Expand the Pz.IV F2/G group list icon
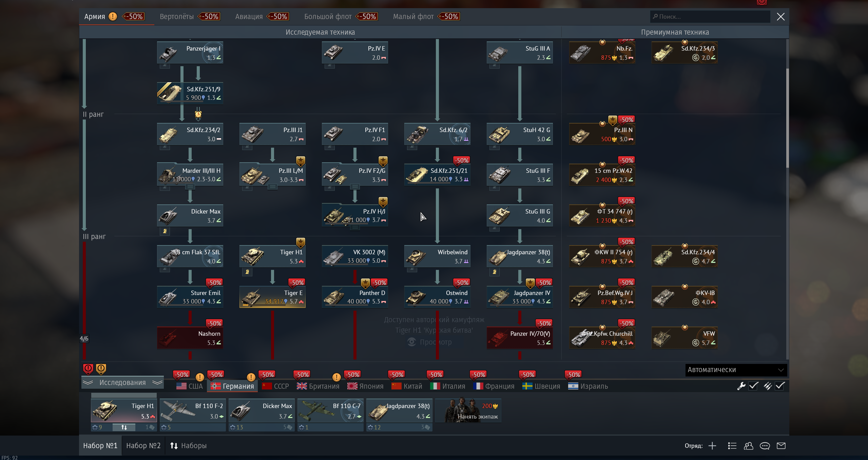The width and height of the screenshot is (868, 460). click(355, 187)
